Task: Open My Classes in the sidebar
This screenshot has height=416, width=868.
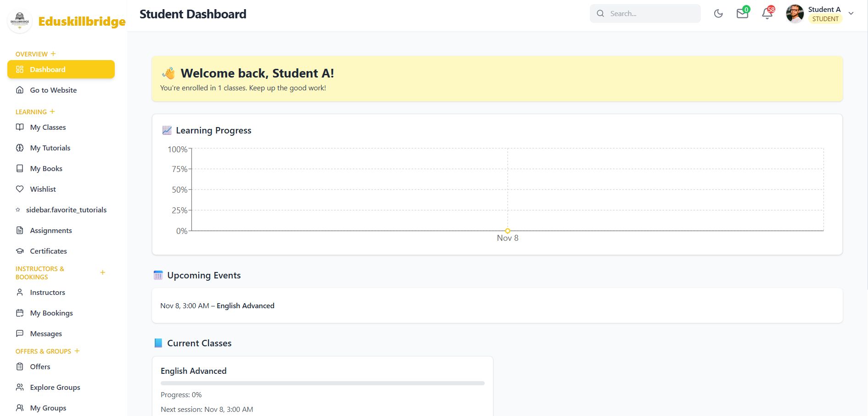Action: (x=48, y=127)
